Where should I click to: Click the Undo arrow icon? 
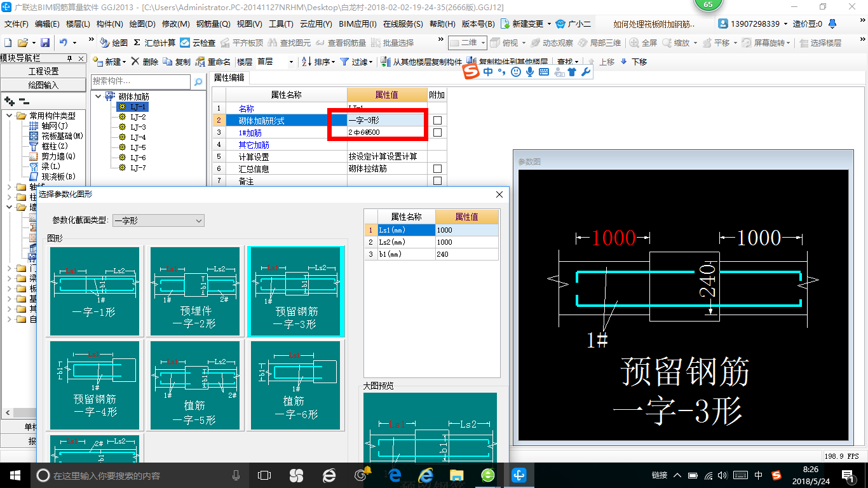click(x=64, y=43)
